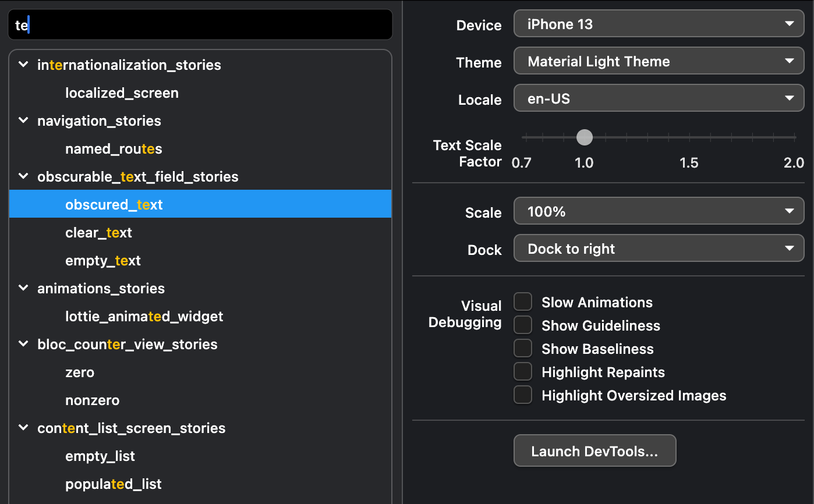Collapse the bloc_counter_view_stories group chevron

(23, 344)
